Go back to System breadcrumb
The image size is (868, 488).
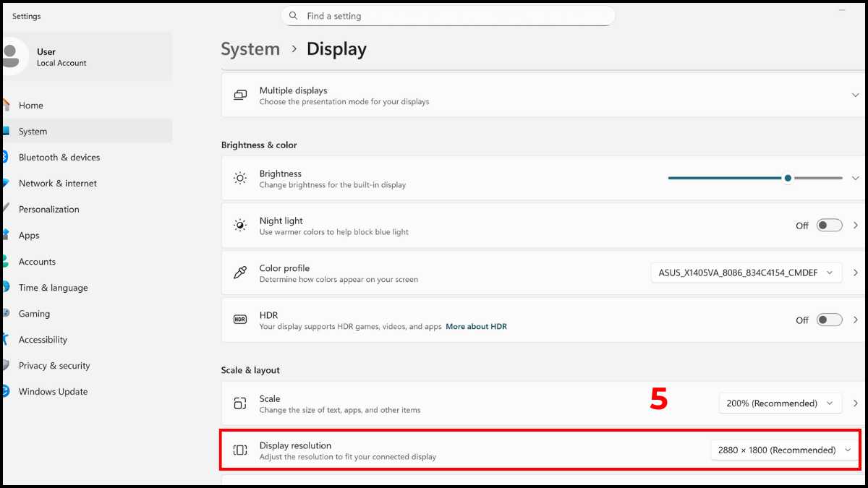[x=250, y=49]
